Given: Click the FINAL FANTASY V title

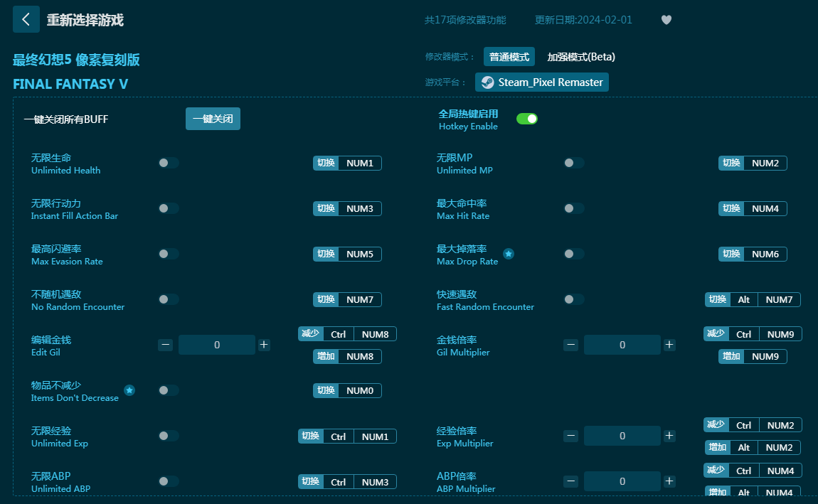Looking at the screenshot, I should pos(70,84).
